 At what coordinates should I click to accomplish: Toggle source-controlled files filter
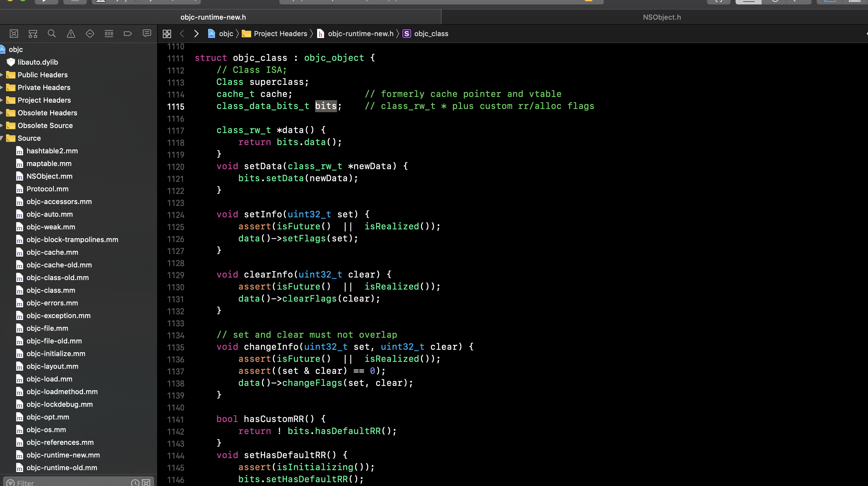[146, 483]
